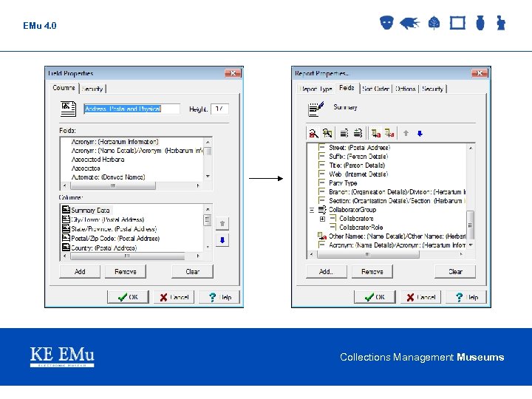Click the group-lines icon next to alignment icon
This screenshot has width=532, height=399.
pyautogui.click(x=358, y=133)
